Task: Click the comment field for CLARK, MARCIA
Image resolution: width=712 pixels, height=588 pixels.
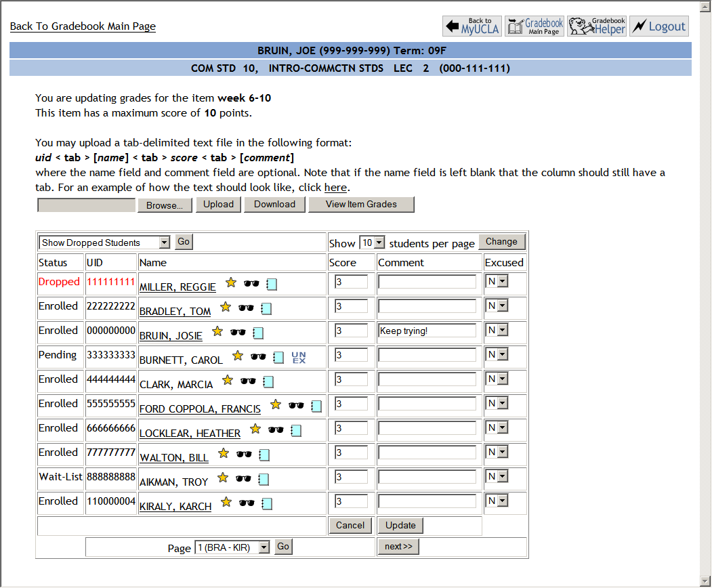Action: (427, 379)
